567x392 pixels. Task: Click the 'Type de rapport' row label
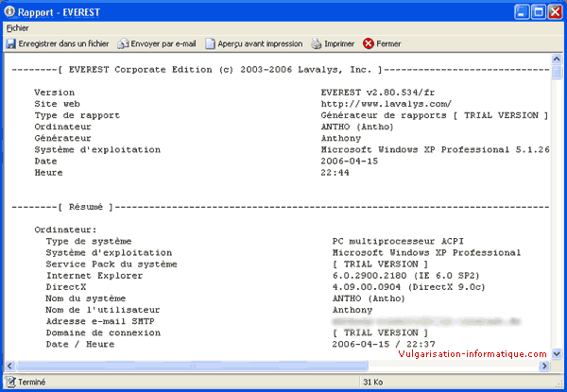tap(77, 115)
